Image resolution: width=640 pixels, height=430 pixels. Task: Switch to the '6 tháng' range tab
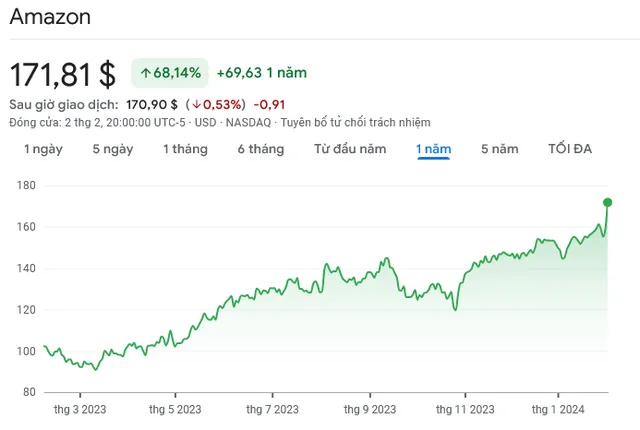point(261,149)
